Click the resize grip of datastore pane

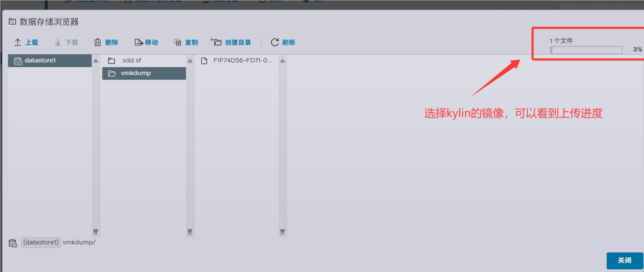tap(95, 232)
